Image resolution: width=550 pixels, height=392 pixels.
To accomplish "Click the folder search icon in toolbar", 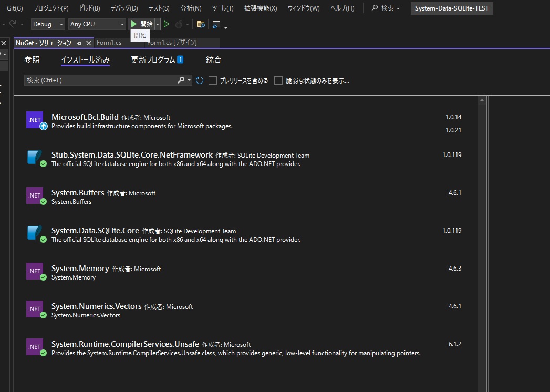I will point(200,24).
